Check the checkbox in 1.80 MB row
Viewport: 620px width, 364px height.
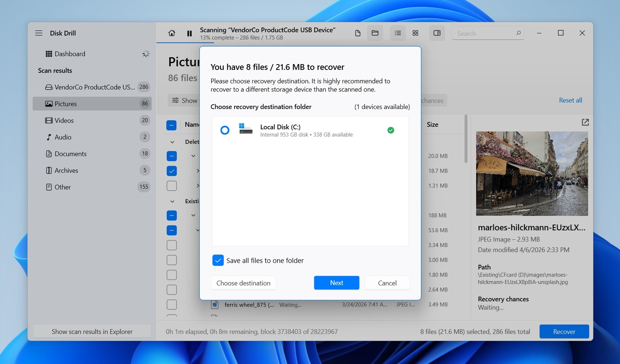point(172,275)
